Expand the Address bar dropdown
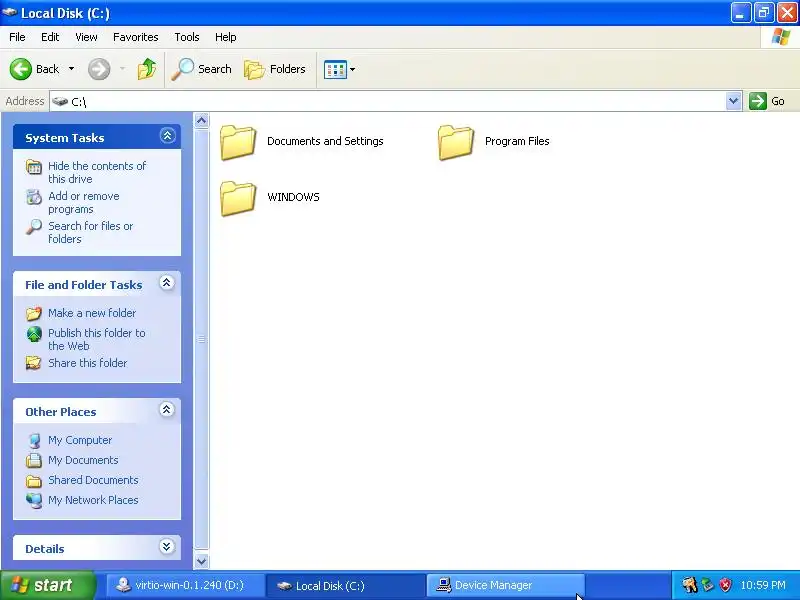 [733, 101]
